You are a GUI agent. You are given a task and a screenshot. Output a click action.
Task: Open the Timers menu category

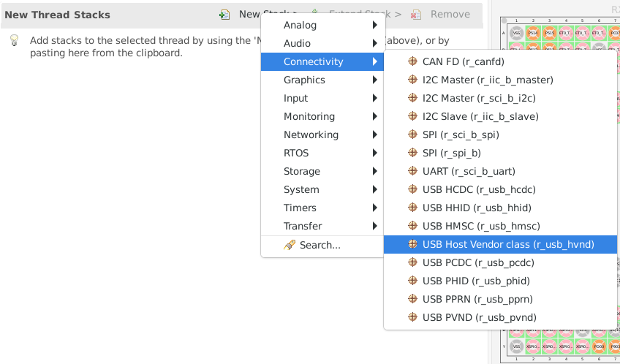(x=322, y=208)
